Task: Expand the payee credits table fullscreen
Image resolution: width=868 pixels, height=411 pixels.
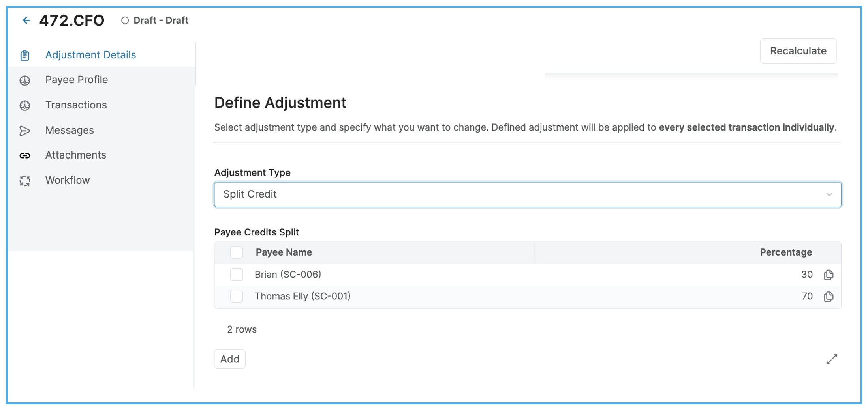Action: (x=832, y=359)
